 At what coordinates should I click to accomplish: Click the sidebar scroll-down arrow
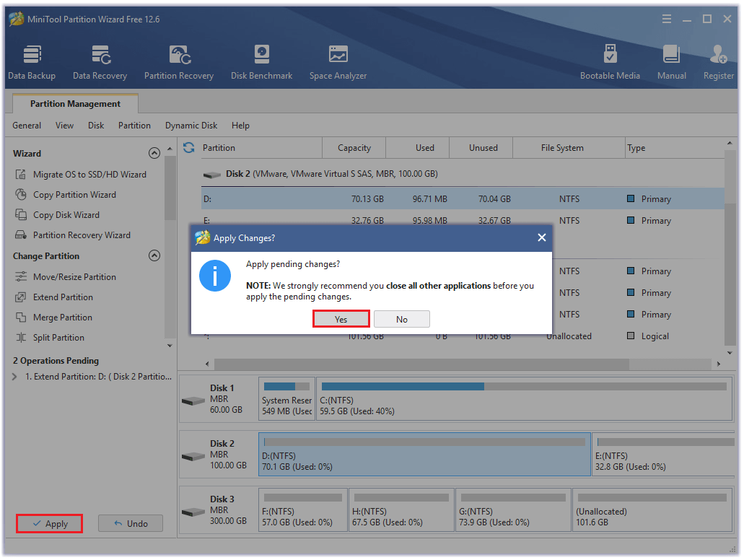pos(170,346)
